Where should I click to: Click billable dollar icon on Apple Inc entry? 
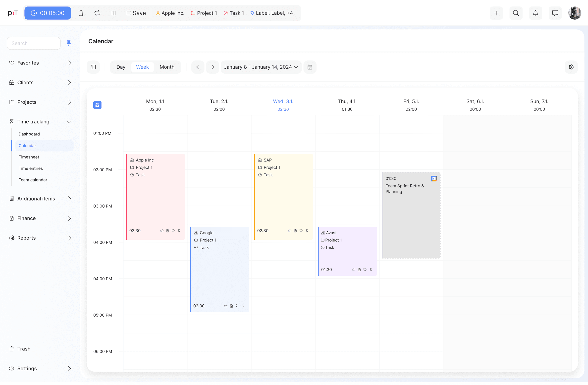(x=179, y=231)
